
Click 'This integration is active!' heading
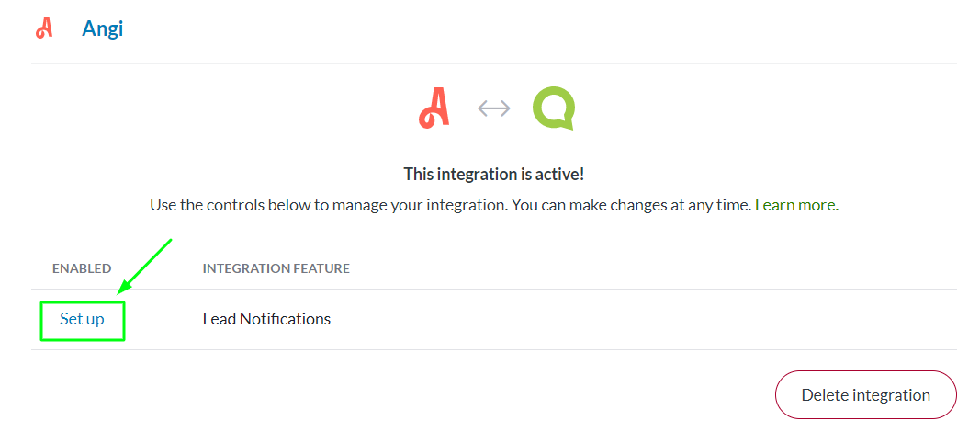point(494,174)
